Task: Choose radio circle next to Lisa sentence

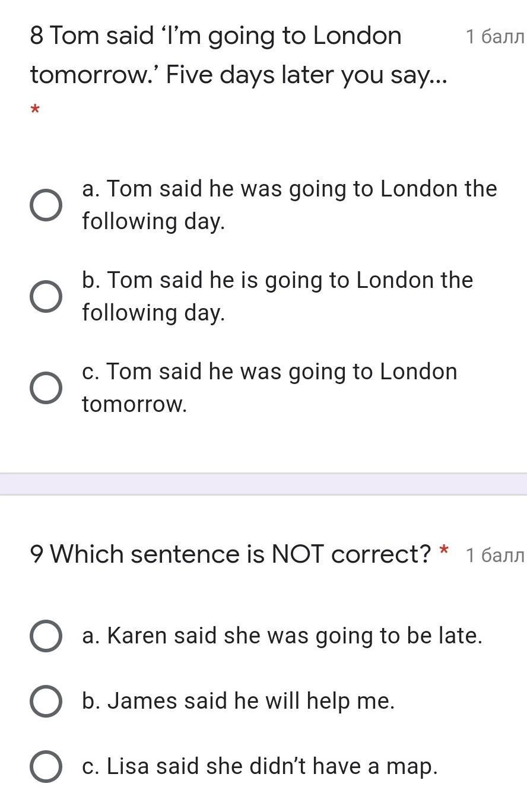Action: (46, 767)
